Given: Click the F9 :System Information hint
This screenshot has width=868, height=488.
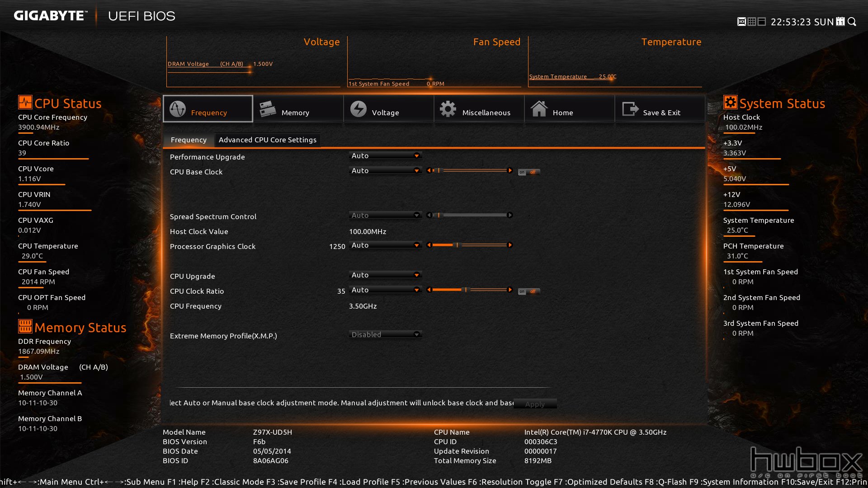Looking at the screenshot, I should pos(734,482).
